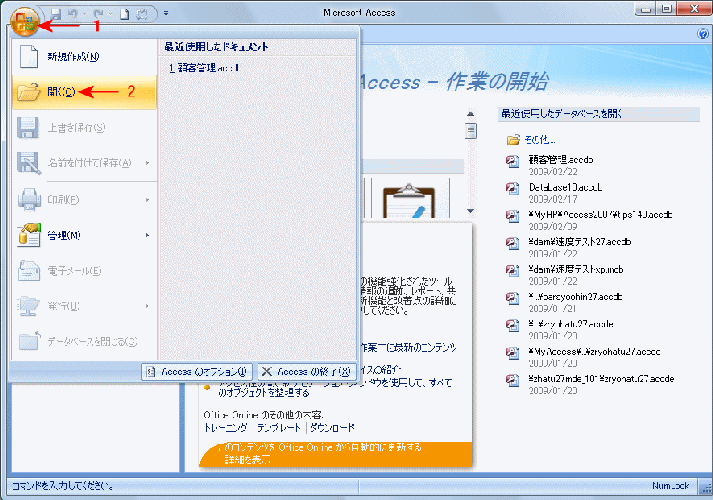Screen dimensions: 713x500
Task: Click the Redo icon in quick access toolbar
Action: click(99, 14)
